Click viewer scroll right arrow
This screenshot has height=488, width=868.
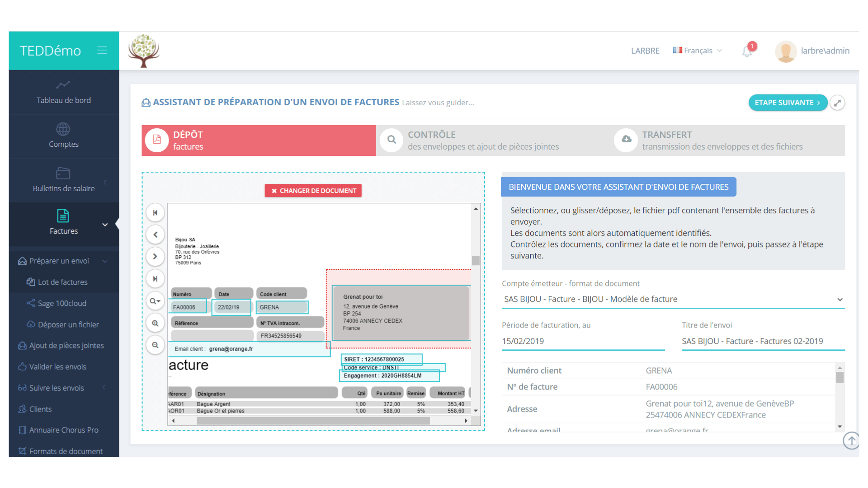466,421
